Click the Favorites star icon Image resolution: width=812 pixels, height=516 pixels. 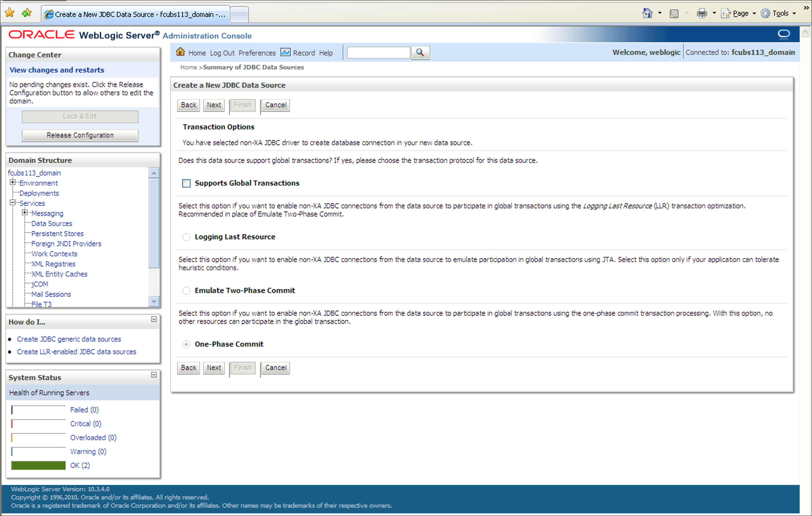click(10, 13)
